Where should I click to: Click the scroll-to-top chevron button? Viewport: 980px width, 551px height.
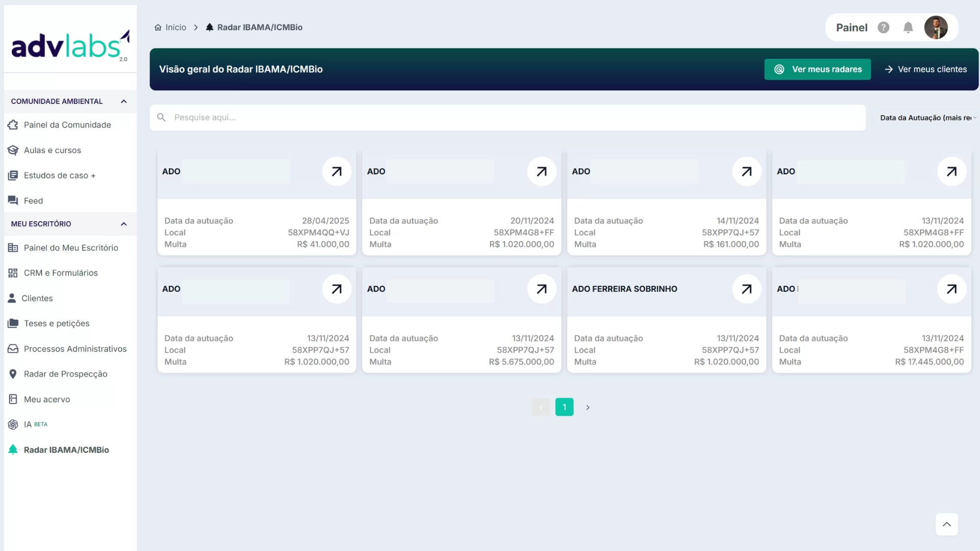click(x=946, y=524)
